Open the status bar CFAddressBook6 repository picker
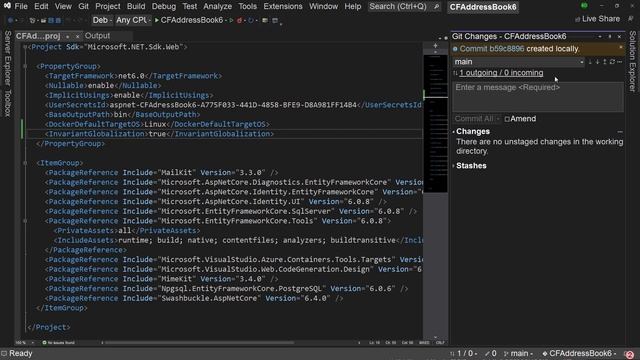The width and height of the screenshot is (640, 360). pyautogui.click(x=579, y=353)
